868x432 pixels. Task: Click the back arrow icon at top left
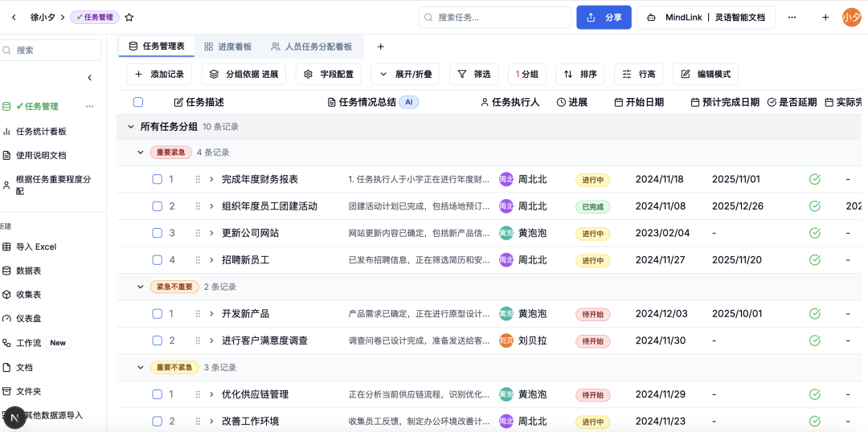(x=14, y=18)
